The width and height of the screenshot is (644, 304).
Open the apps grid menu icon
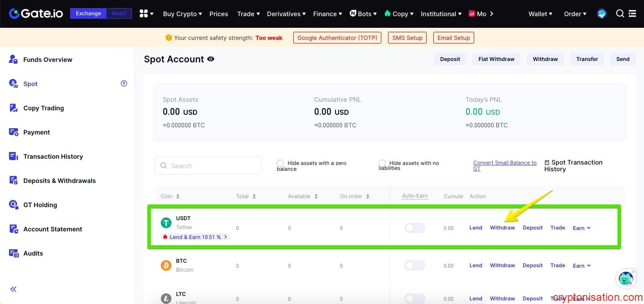click(144, 13)
